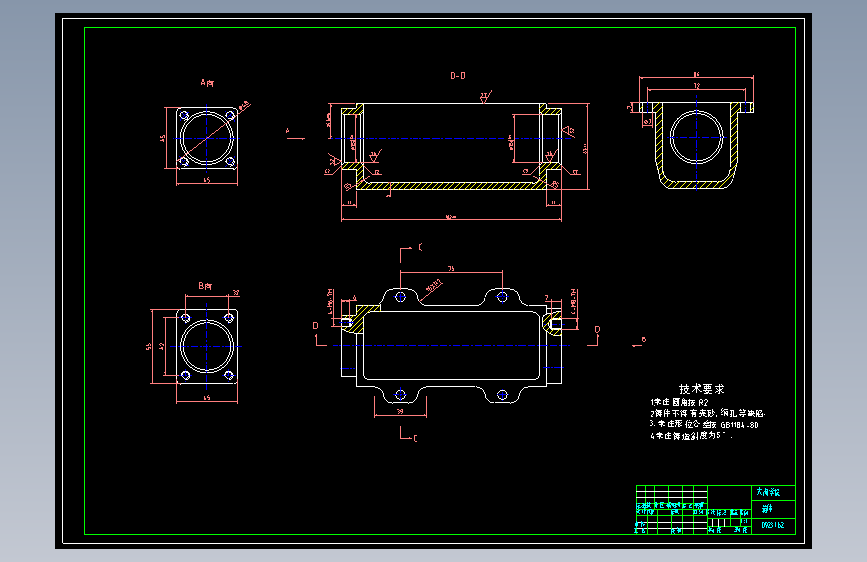The height and width of the screenshot is (562, 867).
Task: Click the lower C section cutting marker
Action: pyautogui.click(x=409, y=435)
